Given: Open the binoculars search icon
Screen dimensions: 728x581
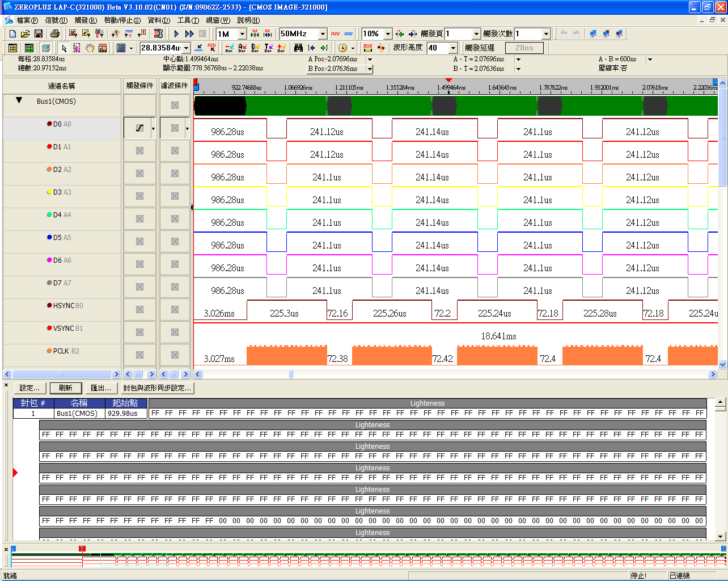Looking at the screenshot, I should click(x=298, y=48).
